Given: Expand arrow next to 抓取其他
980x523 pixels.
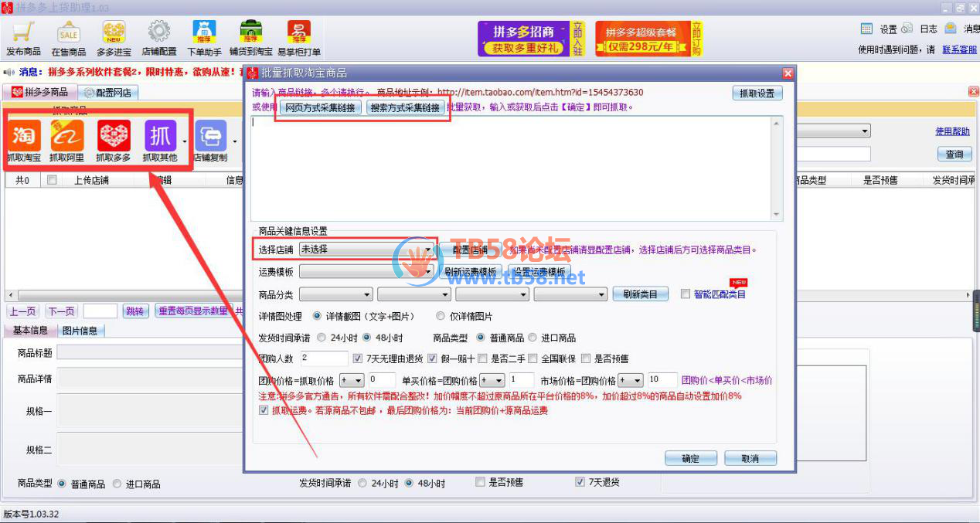Looking at the screenshot, I should pos(185,141).
